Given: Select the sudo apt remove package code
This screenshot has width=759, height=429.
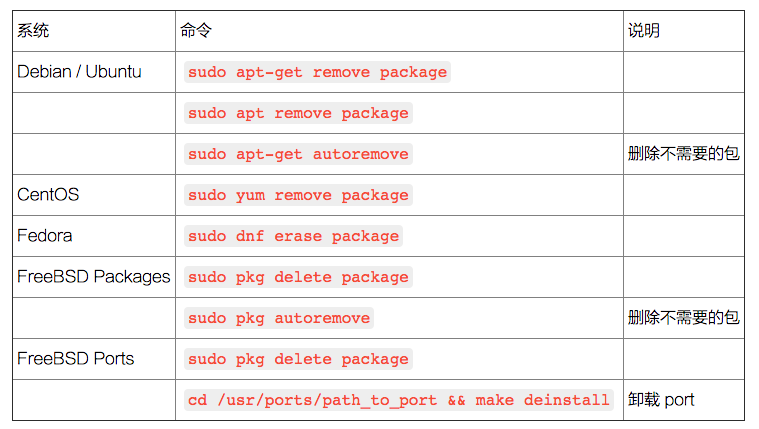Looking at the screenshot, I should tap(298, 113).
